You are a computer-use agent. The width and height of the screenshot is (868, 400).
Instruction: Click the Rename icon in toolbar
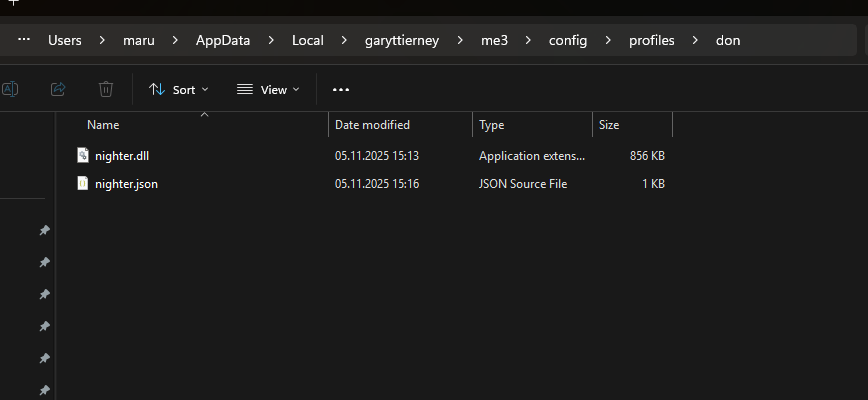click(10, 89)
